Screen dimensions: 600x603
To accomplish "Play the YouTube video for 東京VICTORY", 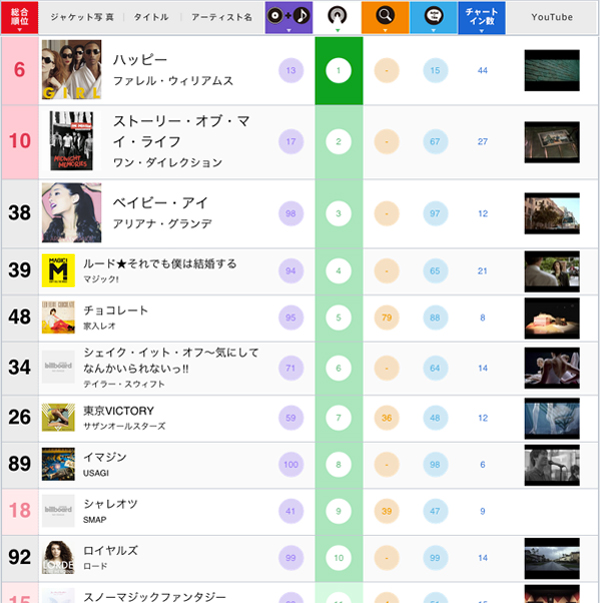I will pyautogui.click(x=552, y=417).
